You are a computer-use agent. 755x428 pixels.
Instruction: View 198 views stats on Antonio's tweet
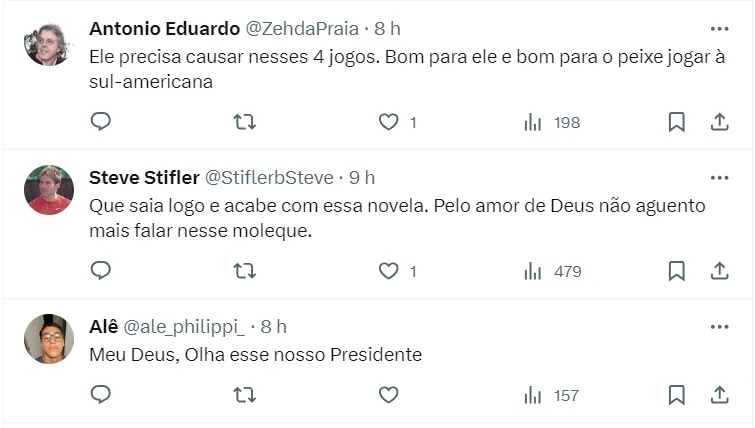click(552, 122)
